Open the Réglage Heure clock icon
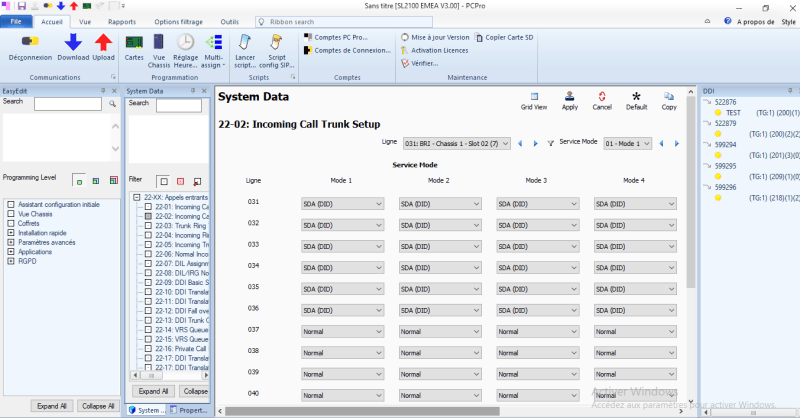Image resolution: width=800 pixels, height=418 pixels. point(185,42)
